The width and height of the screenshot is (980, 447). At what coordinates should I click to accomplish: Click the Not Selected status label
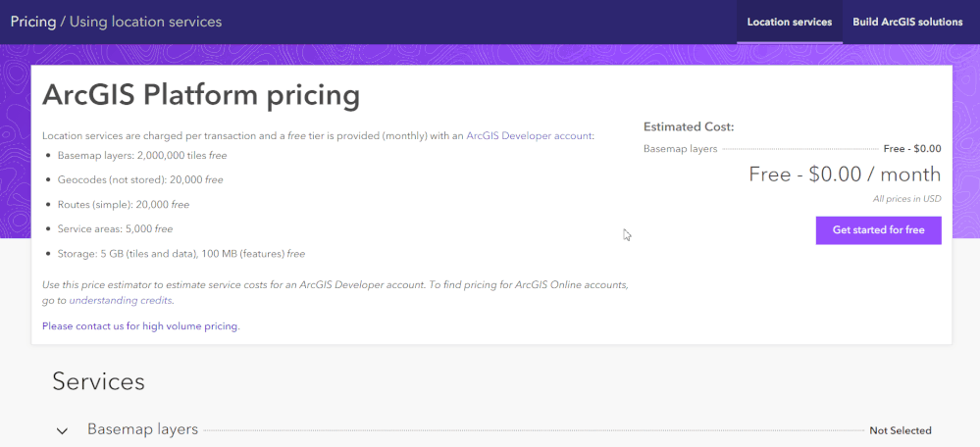pyautogui.click(x=900, y=430)
